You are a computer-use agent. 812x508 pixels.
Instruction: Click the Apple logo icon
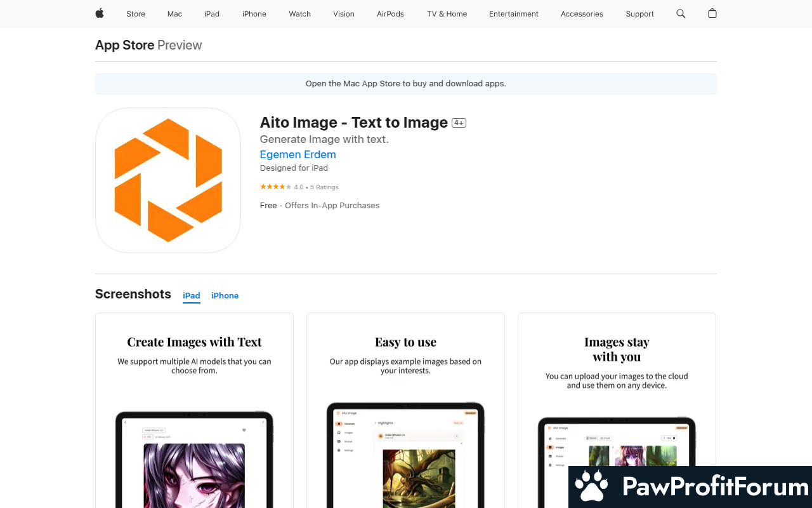pyautogui.click(x=100, y=13)
